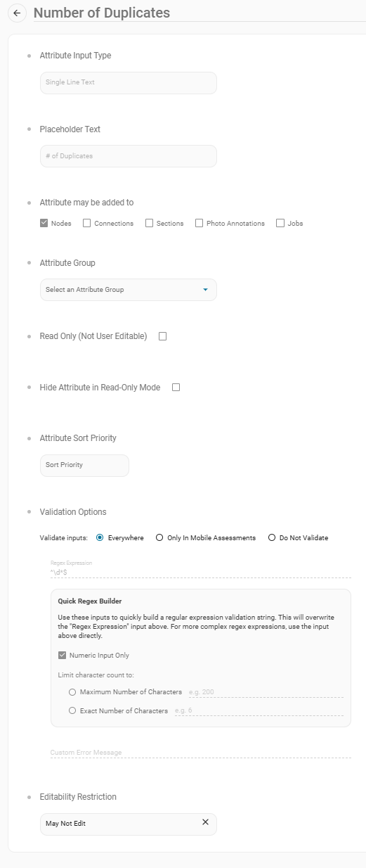This screenshot has width=366, height=868.
Task: Clear the May Not Edit restriction
Action: (205, 822)
